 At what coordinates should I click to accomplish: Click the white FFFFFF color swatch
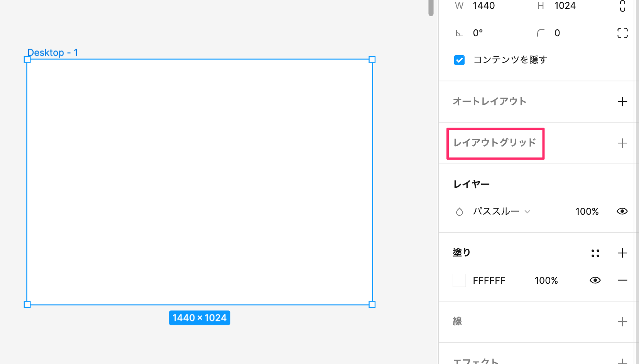(x=459, y=280)
